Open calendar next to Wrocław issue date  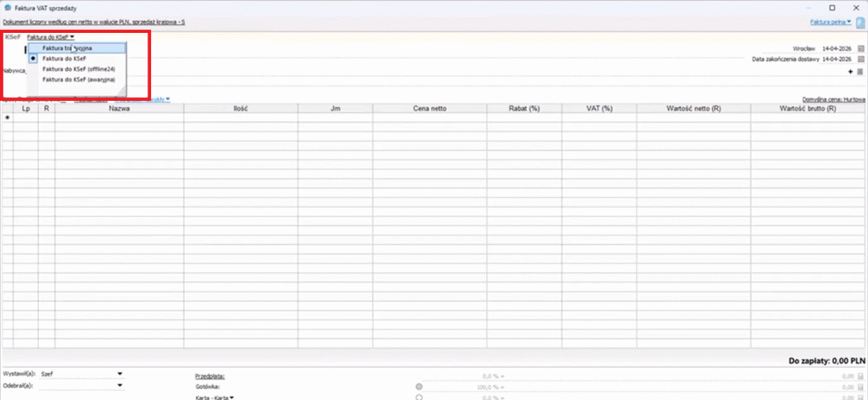860,49
